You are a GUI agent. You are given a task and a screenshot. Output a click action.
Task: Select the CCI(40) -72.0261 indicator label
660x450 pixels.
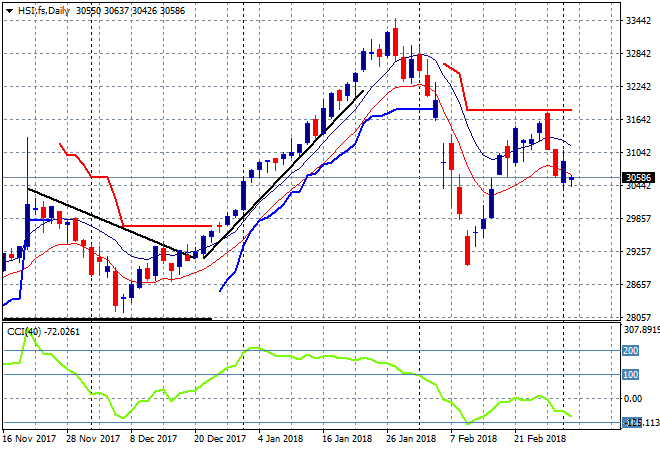[43, 332]
